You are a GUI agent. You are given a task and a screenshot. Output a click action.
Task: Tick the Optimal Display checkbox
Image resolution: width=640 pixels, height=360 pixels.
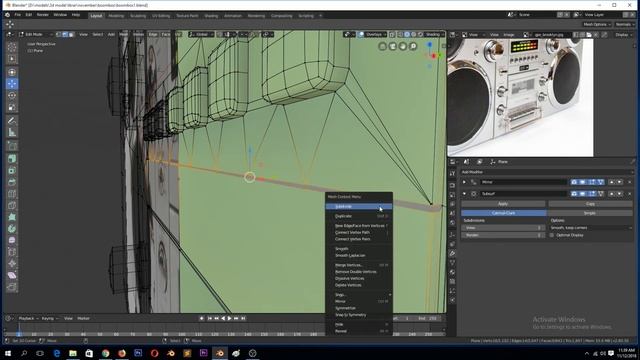pyautogui.click(x=552, y=236)
